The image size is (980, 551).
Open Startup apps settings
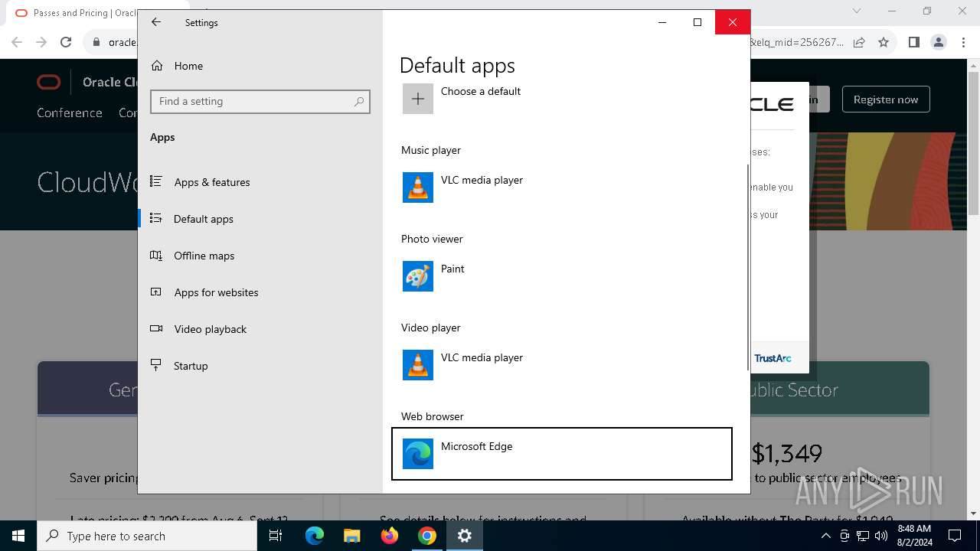(260, 366)
